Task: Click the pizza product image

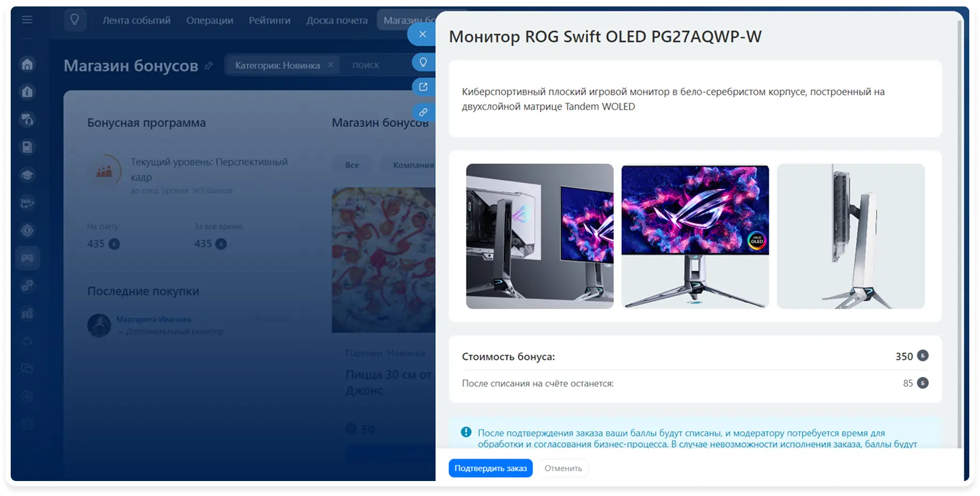Action: (383, 260)
